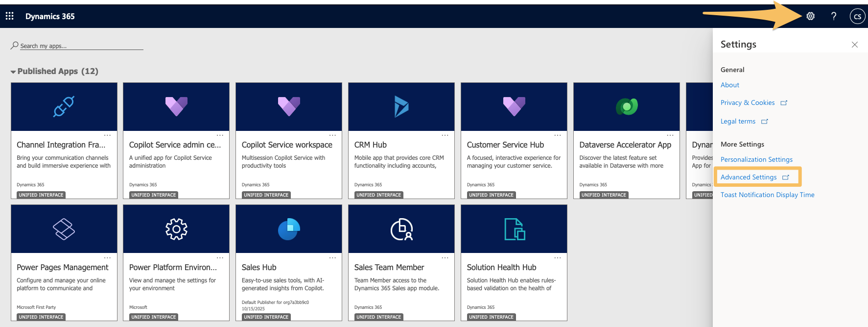Viewport: 868px width, 327px height.
Task: Open Dataverse Accelerator App icon
Action: click(x=626, y=106)
